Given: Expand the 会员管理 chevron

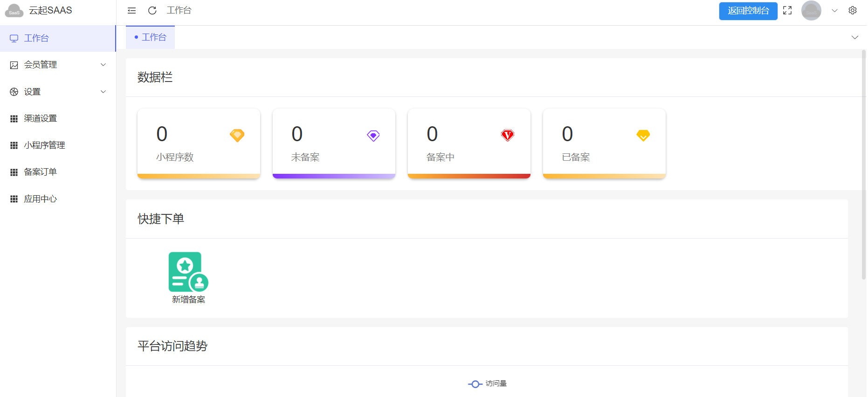Looking at the screenshot, I should [103, 65].
